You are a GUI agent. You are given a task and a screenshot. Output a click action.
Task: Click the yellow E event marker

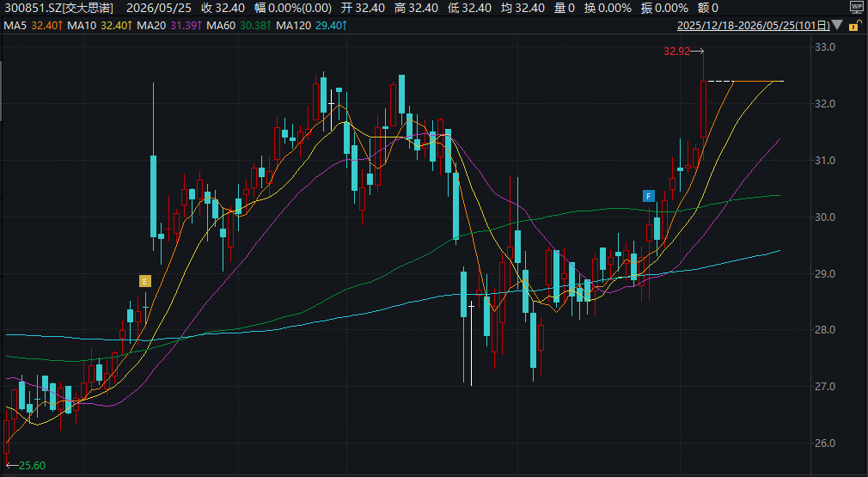point(145,282)
